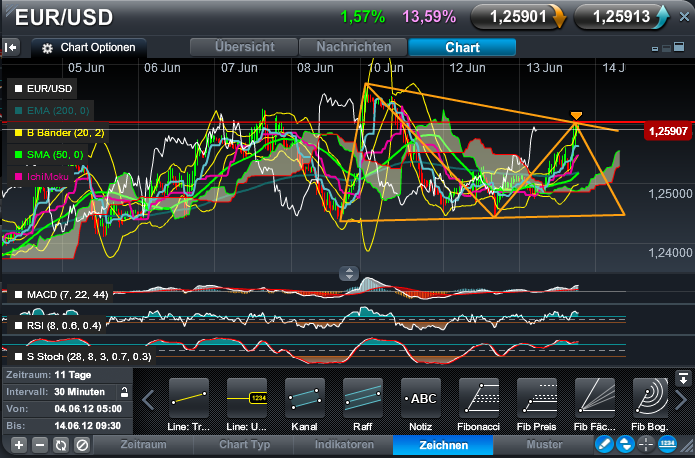Set the smallest panel size icon
Viewport: 695px width, 458px height.
tap(655, 49)
